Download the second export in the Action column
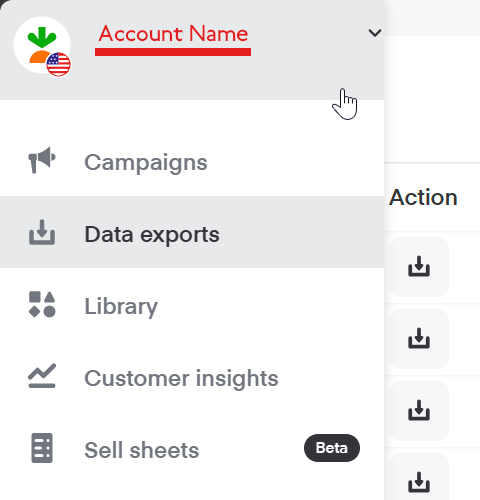The height and width of the screenshot is (500, 480). pos(419,339)
